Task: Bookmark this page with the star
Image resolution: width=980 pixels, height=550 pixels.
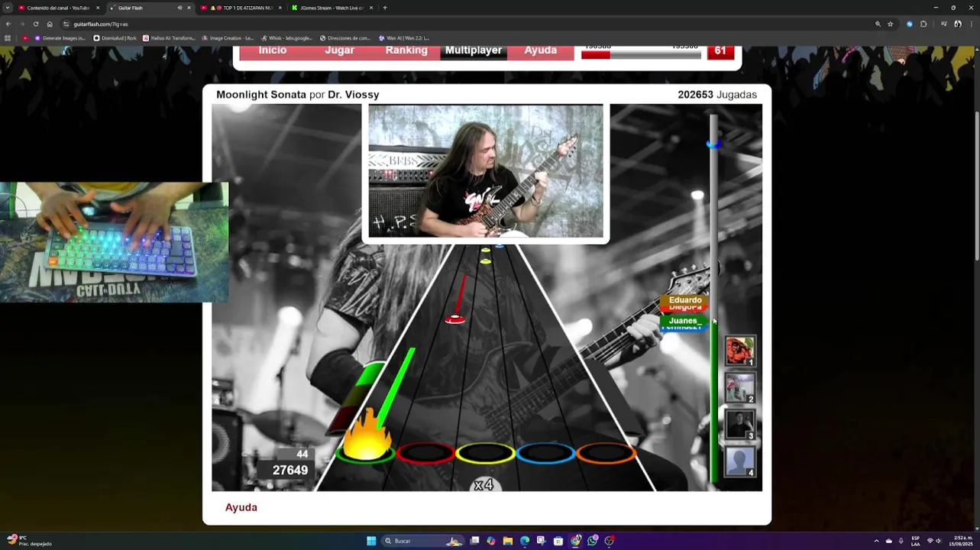Action: 891,24
